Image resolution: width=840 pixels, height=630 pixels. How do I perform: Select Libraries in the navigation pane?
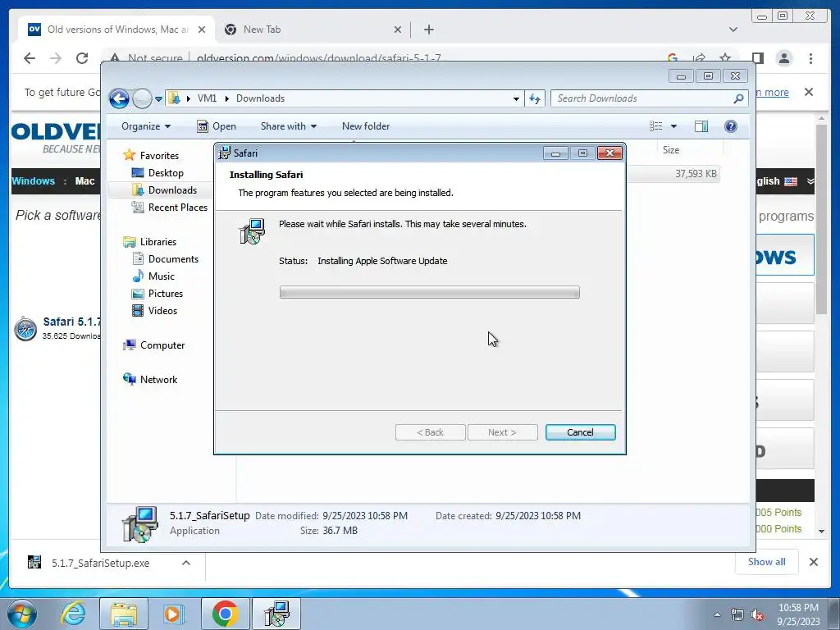pos(150,242)
